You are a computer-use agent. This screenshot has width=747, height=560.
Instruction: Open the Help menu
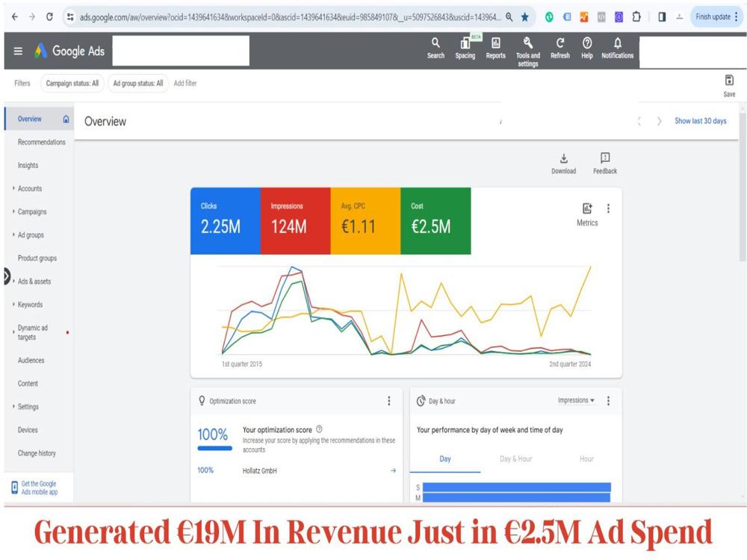(587, 48)
